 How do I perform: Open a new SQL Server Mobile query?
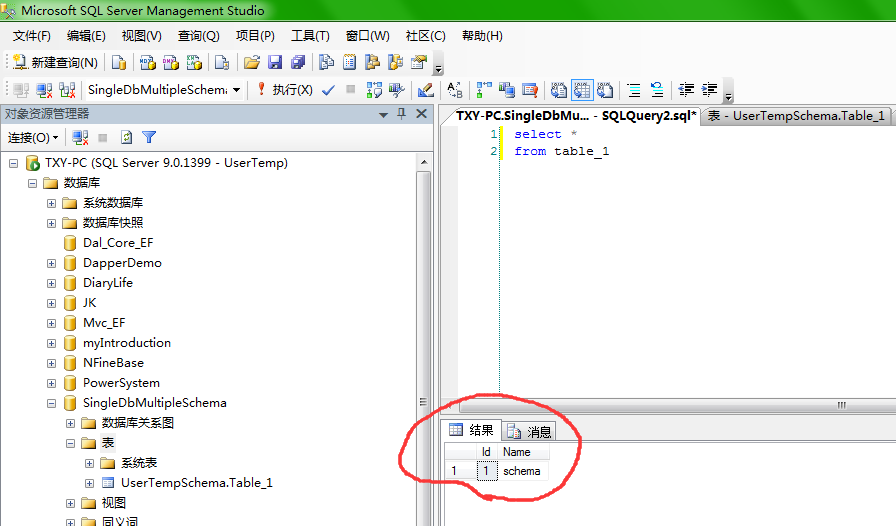click(222, 62)
